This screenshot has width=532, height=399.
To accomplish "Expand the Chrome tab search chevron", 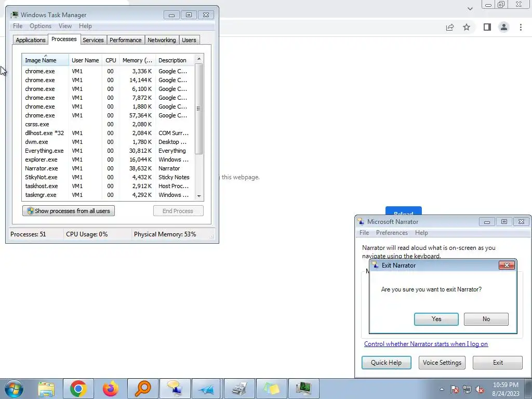I will (x=470, y=8).
